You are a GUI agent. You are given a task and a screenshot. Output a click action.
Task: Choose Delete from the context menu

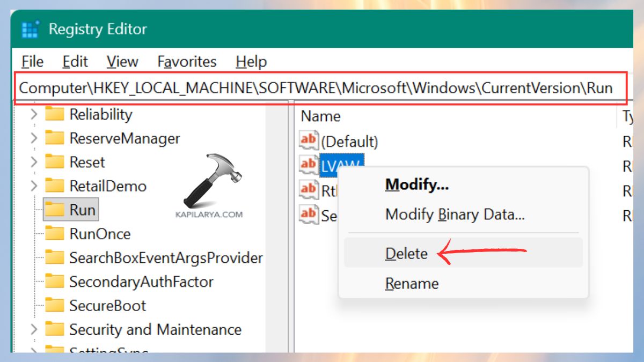pos(406,253)
